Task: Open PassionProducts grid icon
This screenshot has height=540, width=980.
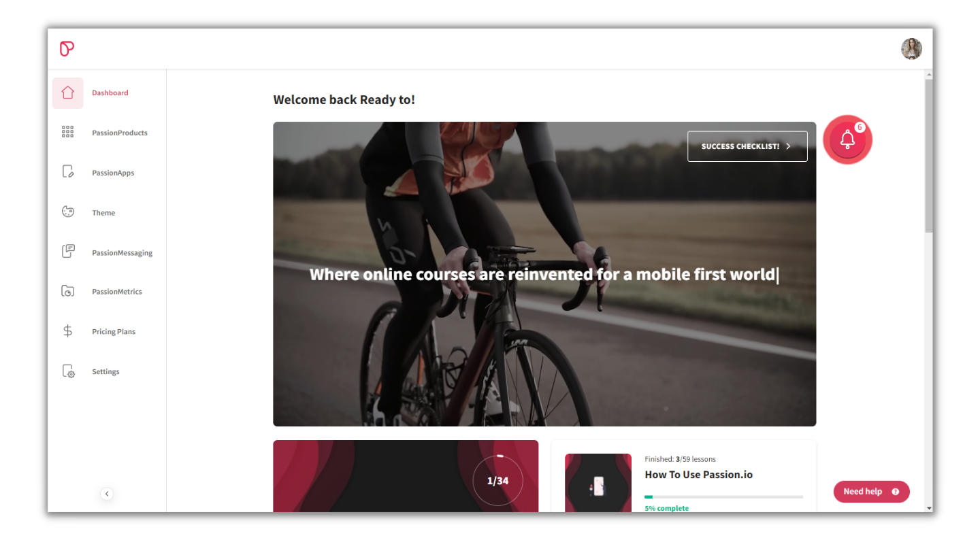Action: click(x=67, y=132)
